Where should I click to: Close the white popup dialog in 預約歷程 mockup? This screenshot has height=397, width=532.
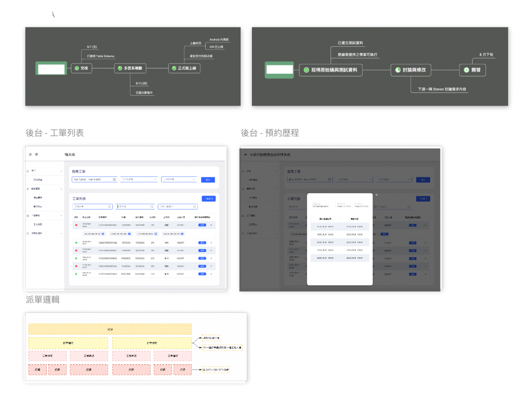pyautogui.click(x=377, y=195)
